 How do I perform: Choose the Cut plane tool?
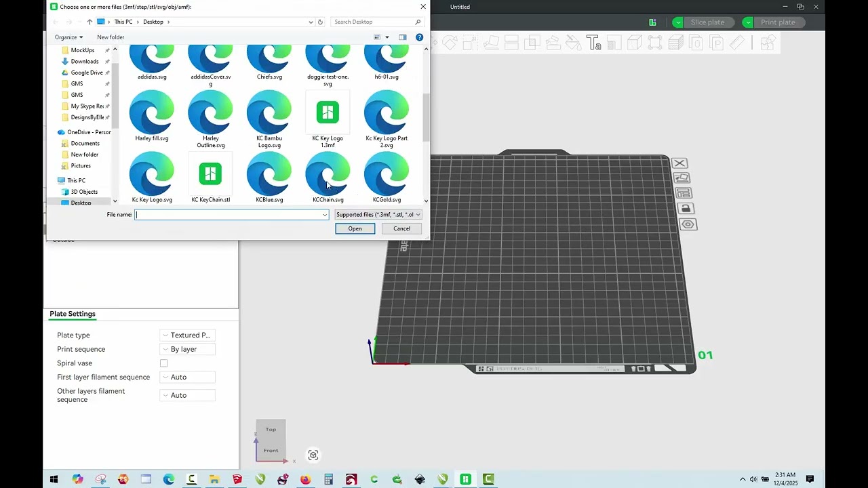point(511,43)
